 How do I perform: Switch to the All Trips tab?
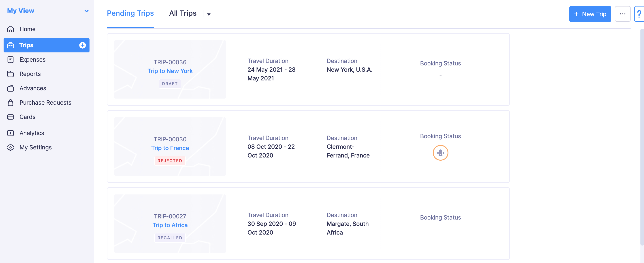click(x=183, y=13)
